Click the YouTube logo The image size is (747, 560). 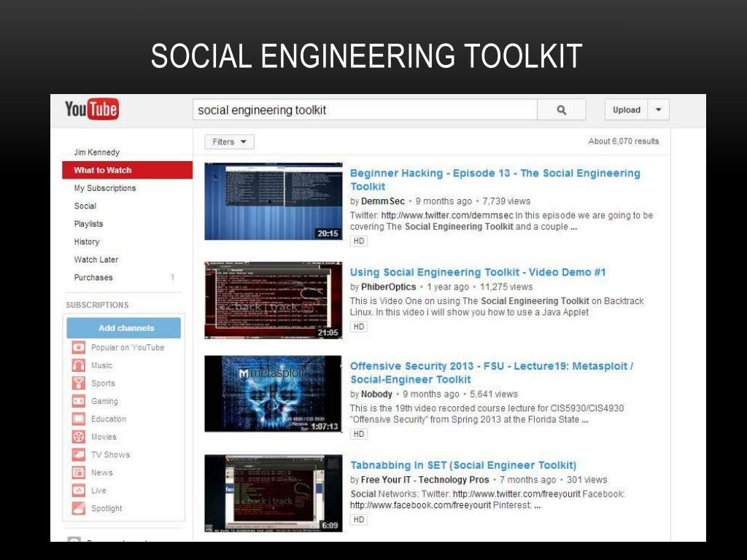91,109
